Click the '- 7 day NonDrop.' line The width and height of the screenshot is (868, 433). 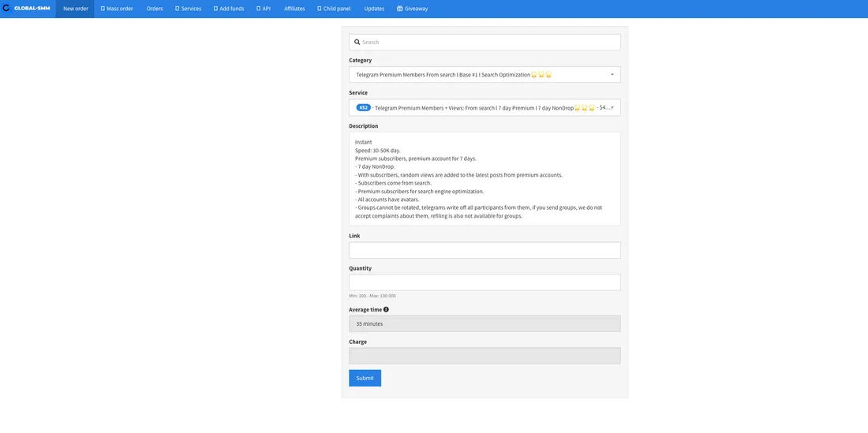[x=376, y=166]
